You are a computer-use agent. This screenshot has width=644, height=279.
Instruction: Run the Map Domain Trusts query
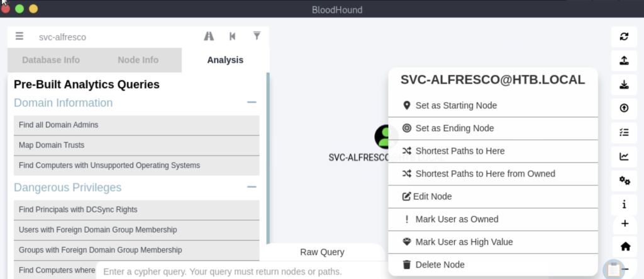(136, 145)
